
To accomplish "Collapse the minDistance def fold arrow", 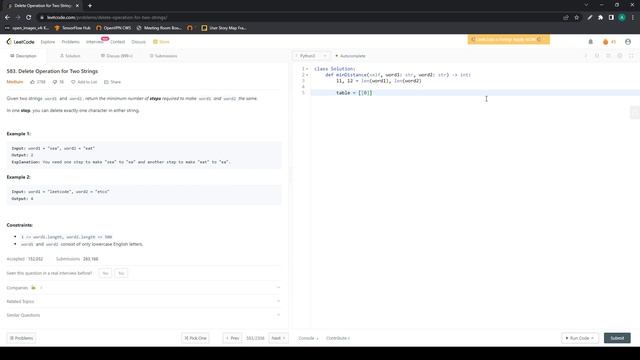I will click(307, 75).
